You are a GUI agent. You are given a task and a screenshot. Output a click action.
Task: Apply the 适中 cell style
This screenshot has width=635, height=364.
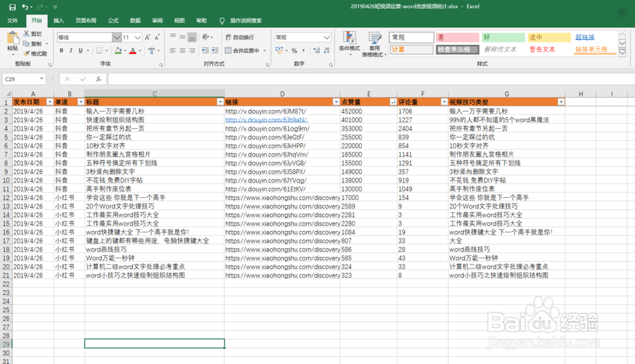tap(549, 37)
